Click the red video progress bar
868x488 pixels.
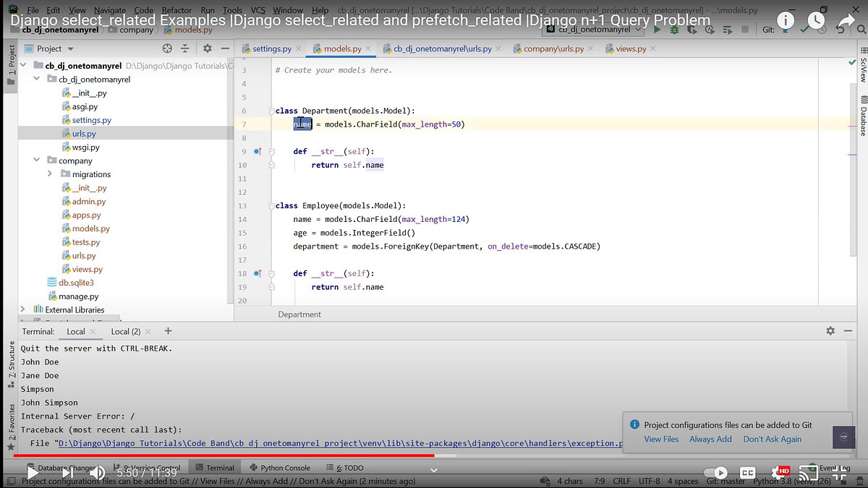click(217, 455)
